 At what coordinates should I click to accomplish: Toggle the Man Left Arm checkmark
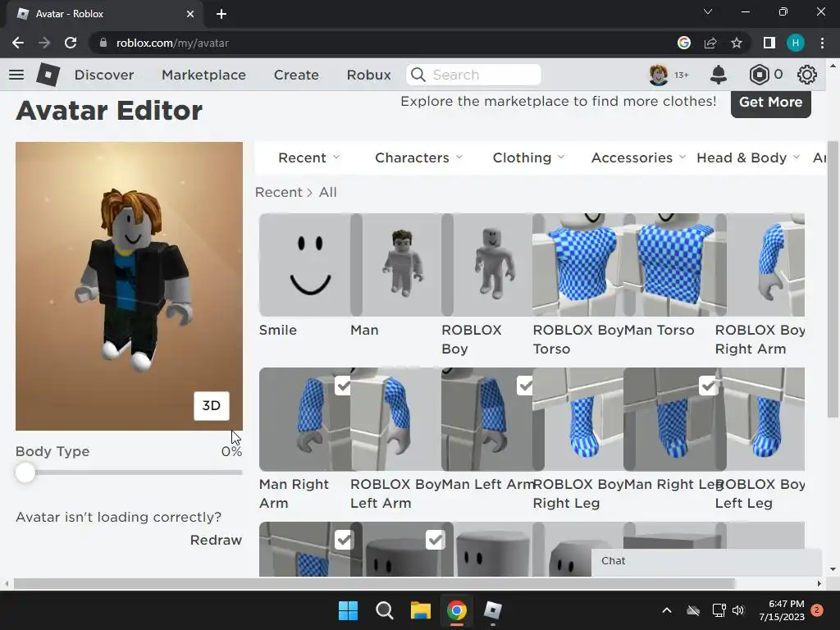tap(525, 386)
